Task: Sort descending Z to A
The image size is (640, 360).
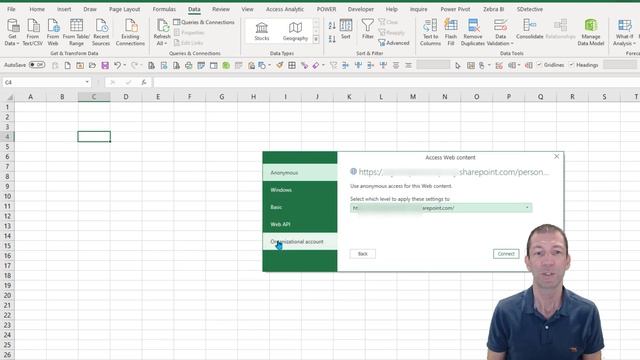Action: pyautogui.click(x=332, y=39)
